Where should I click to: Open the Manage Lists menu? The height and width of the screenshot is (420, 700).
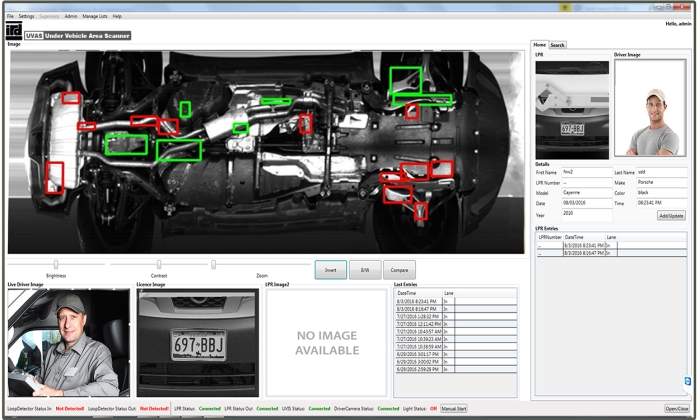[x=95, y=17]
